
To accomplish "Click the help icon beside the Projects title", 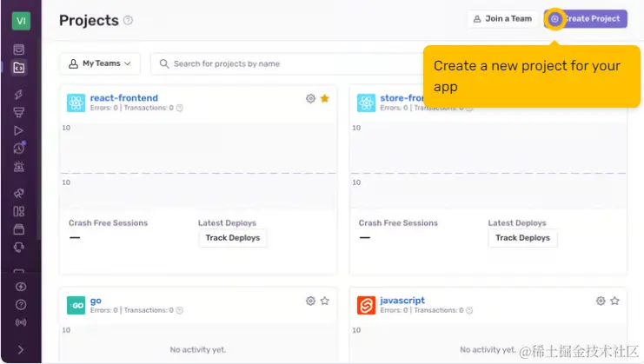I will click(128, 20).
